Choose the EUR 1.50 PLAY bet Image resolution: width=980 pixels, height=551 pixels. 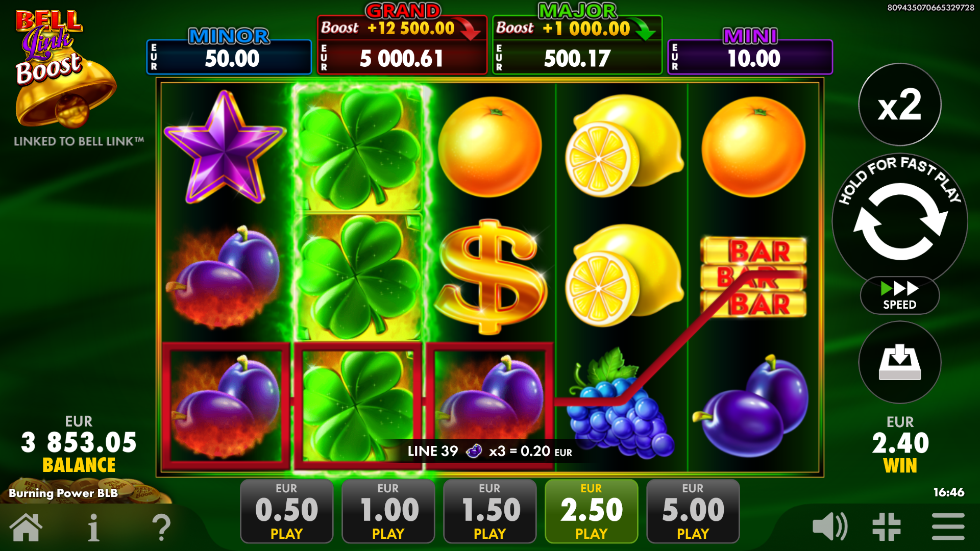(x=489, y=511)
